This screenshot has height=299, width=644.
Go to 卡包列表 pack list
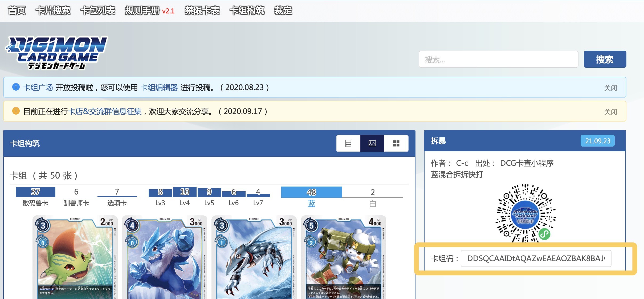tap(98, 11)
